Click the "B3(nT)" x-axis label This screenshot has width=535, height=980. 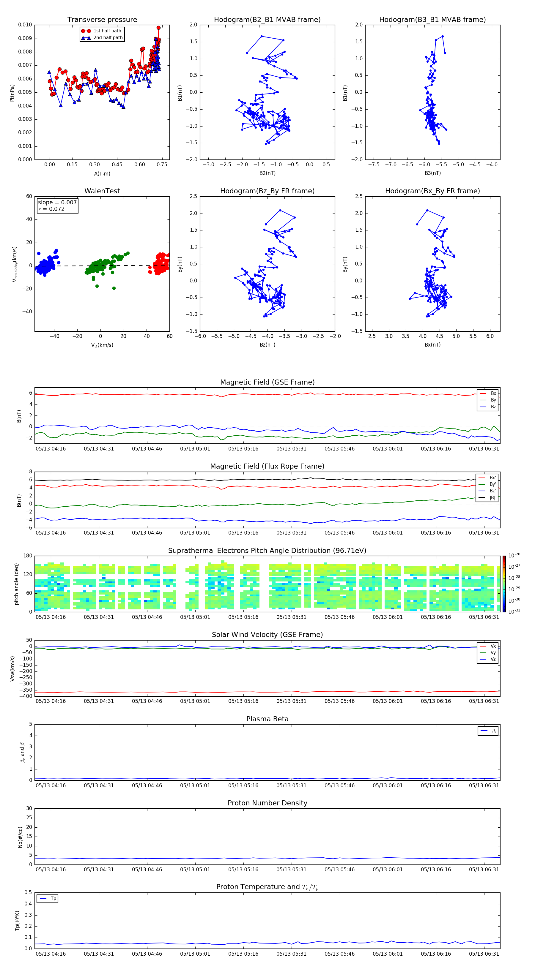coord(432,173)
